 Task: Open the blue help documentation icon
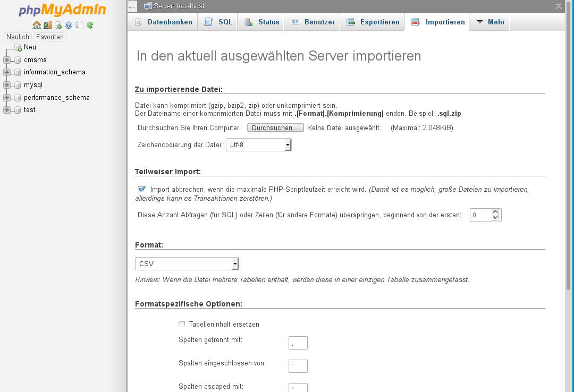(69, 25)
